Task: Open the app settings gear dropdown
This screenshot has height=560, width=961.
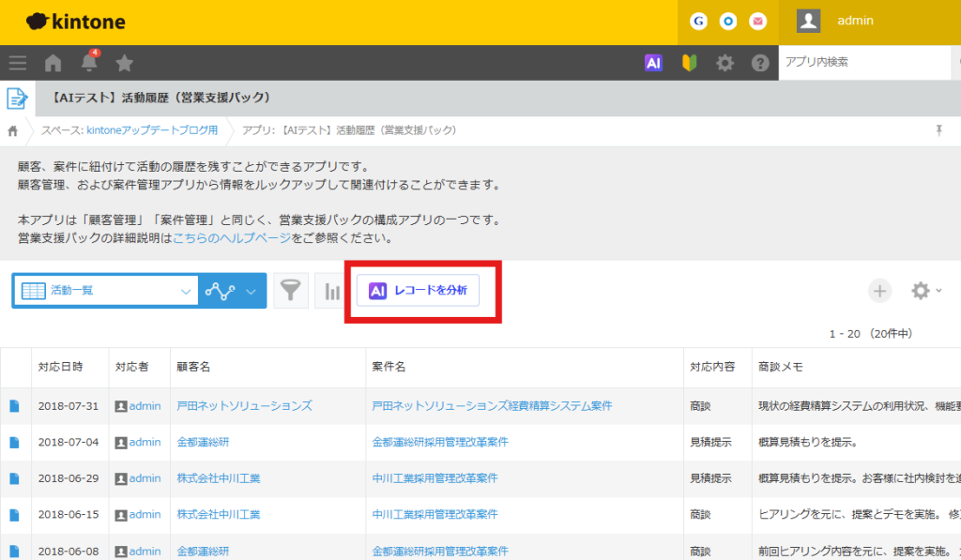Action: coord(926,291)
